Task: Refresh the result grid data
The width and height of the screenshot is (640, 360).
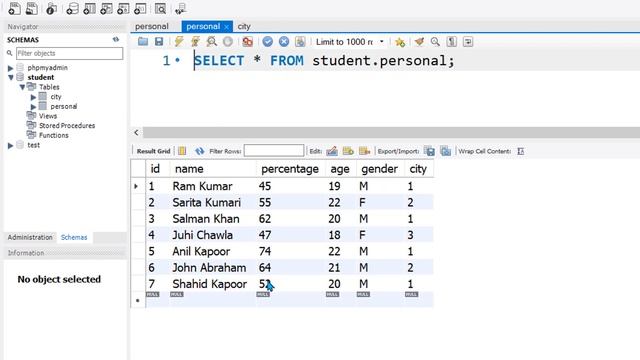Action: 199,151
